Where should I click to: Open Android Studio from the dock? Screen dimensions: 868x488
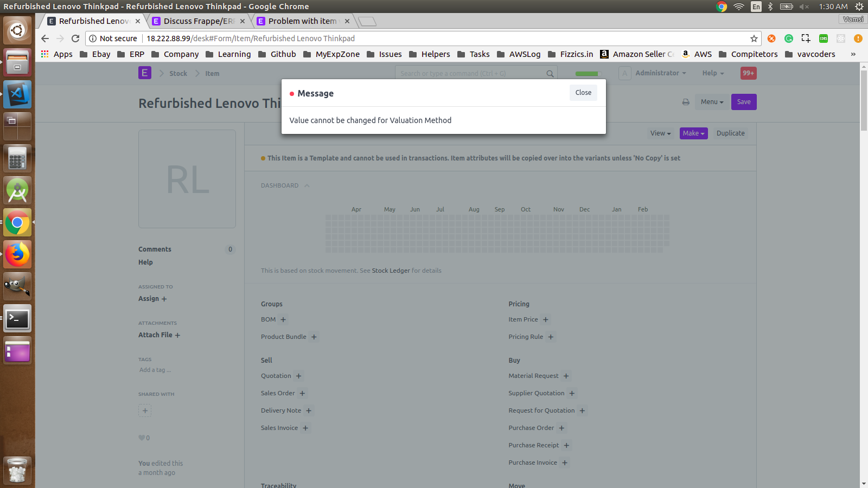[17, 190]
